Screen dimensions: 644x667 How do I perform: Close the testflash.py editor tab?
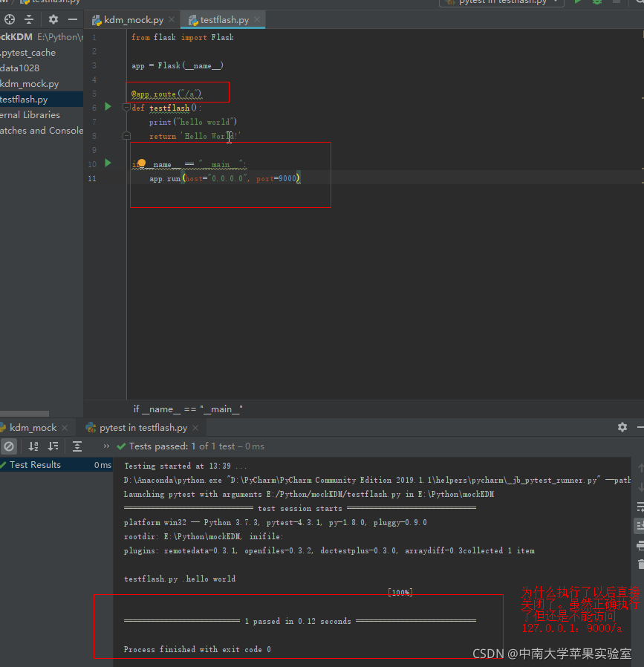point(256,20)
